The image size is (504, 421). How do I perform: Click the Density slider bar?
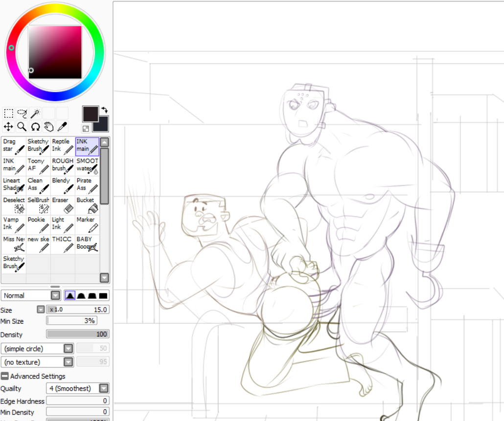[77, 334]
